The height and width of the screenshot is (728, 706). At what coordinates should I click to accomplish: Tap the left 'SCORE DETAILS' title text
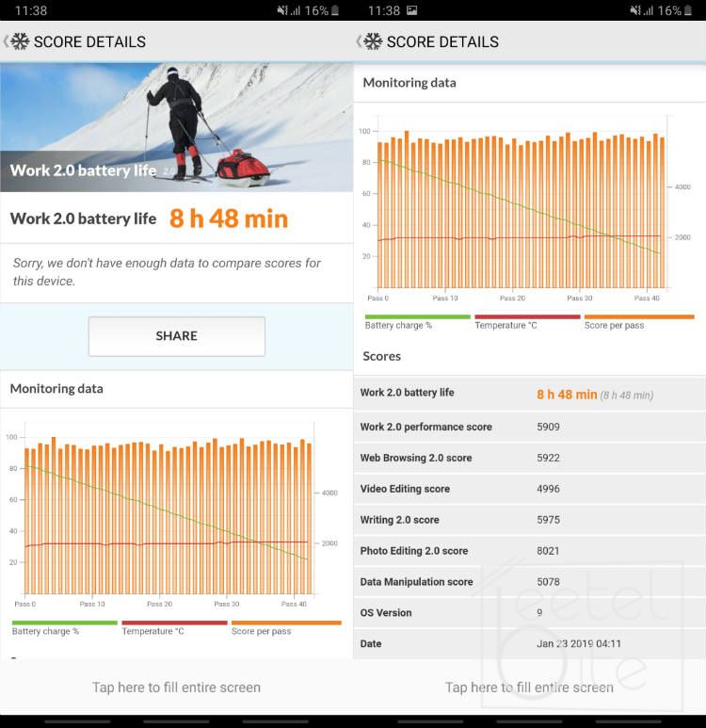[x=89, y=41]
